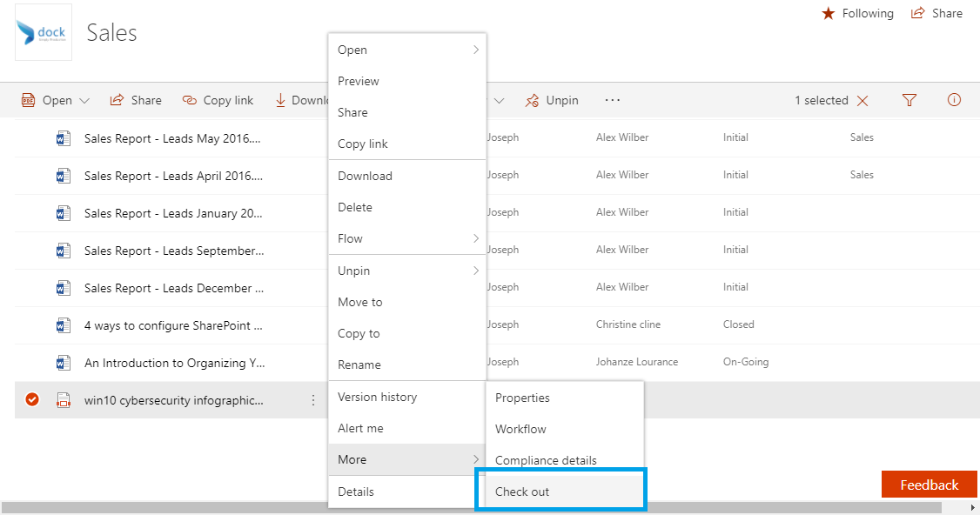Deselect the win10 cybersecurity infographic checkmark

tap(31, 399)
